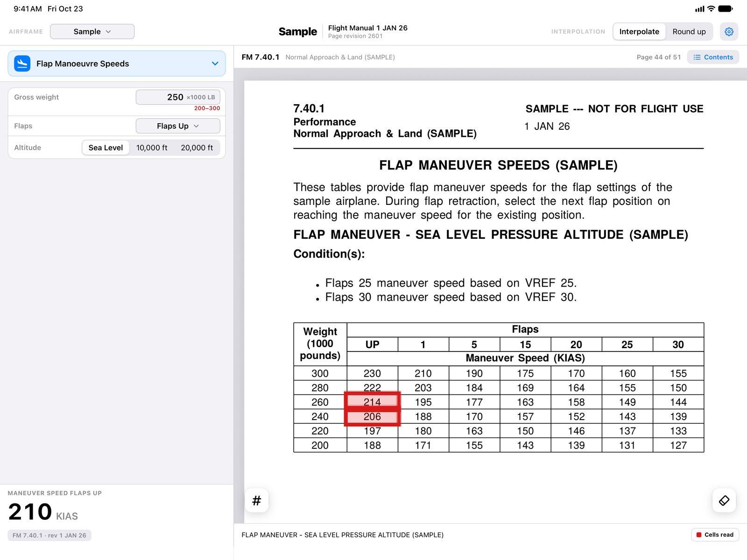Choose 10,000 ft altitude
This screenshot has height=560, width=747.
pyautogui.click(x=152, y=147)
